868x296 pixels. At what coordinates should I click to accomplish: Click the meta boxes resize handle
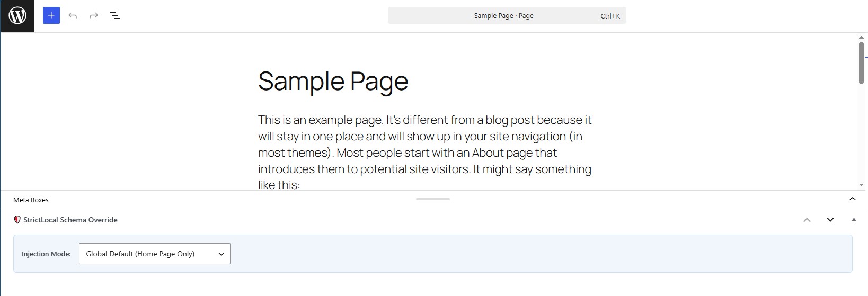coord(433,199)
